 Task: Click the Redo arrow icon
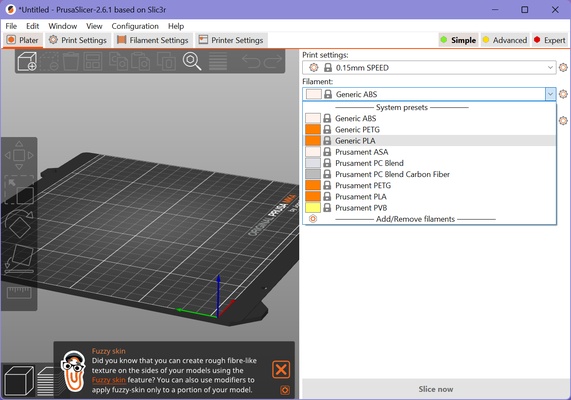coord(273,61)
